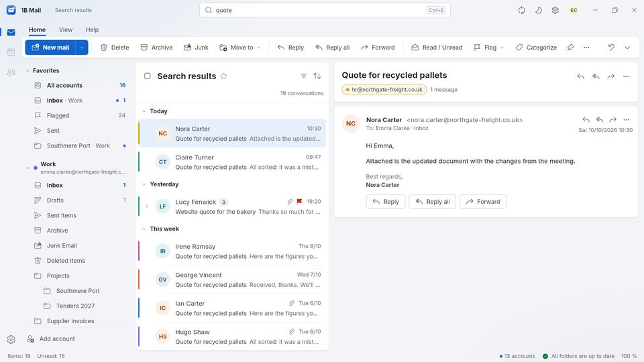Open the Help tab
This screenshot has height=362, width=644.
click(92, 29)
